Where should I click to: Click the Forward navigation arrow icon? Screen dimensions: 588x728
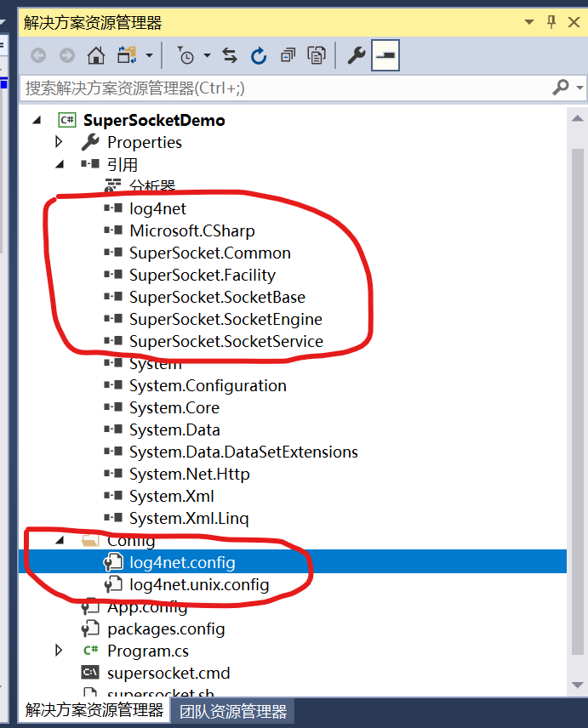[67, 54]
